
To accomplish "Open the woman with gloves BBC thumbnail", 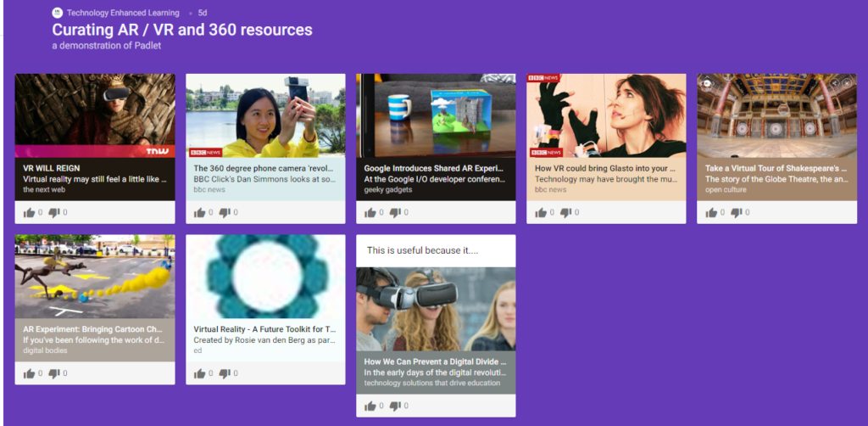I will (606, 115).
